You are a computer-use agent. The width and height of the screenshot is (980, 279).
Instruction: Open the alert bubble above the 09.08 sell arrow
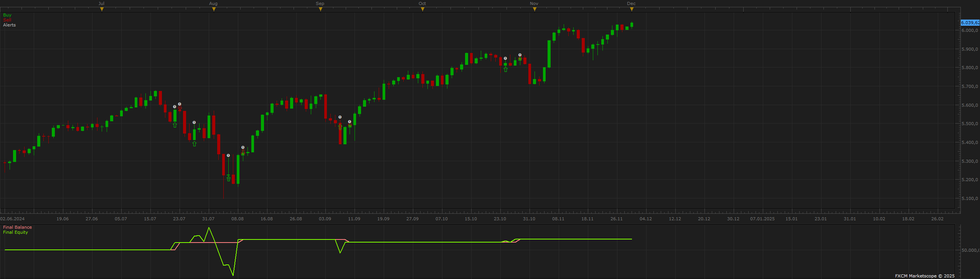click(243, 147)
